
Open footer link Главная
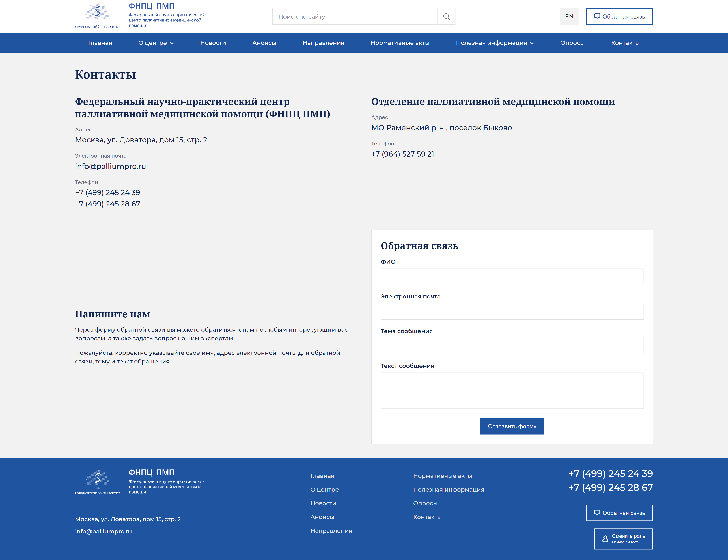click(322, 476)
